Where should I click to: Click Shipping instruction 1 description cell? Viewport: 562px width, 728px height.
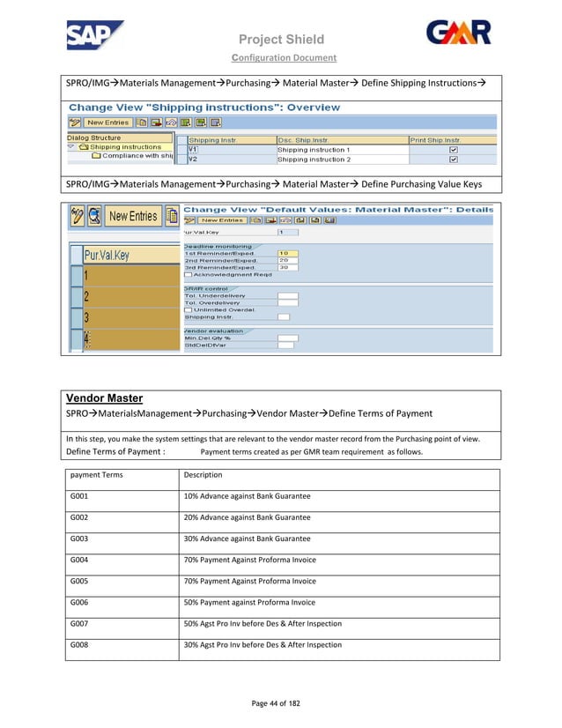tap(343, 150)
